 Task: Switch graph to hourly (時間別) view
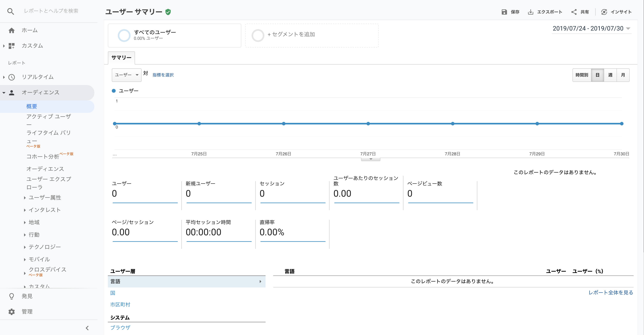(x=582, y=75)
